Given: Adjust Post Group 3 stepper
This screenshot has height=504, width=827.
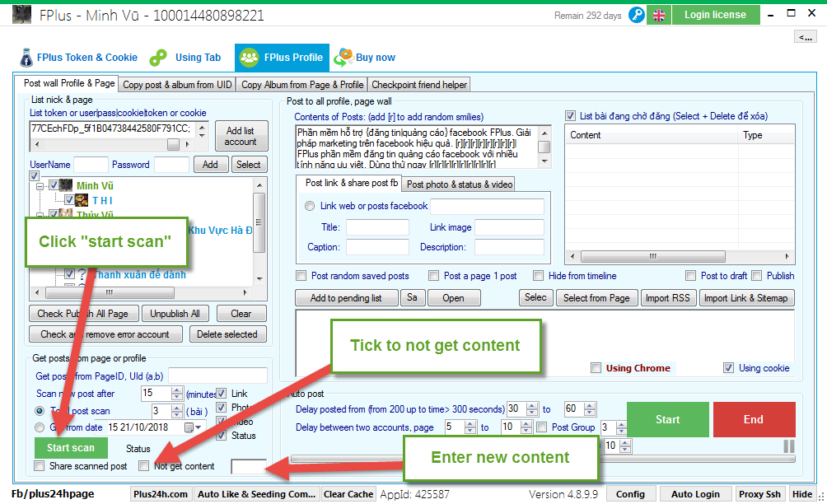Looking at the screenshot, I should pos(621,427).
